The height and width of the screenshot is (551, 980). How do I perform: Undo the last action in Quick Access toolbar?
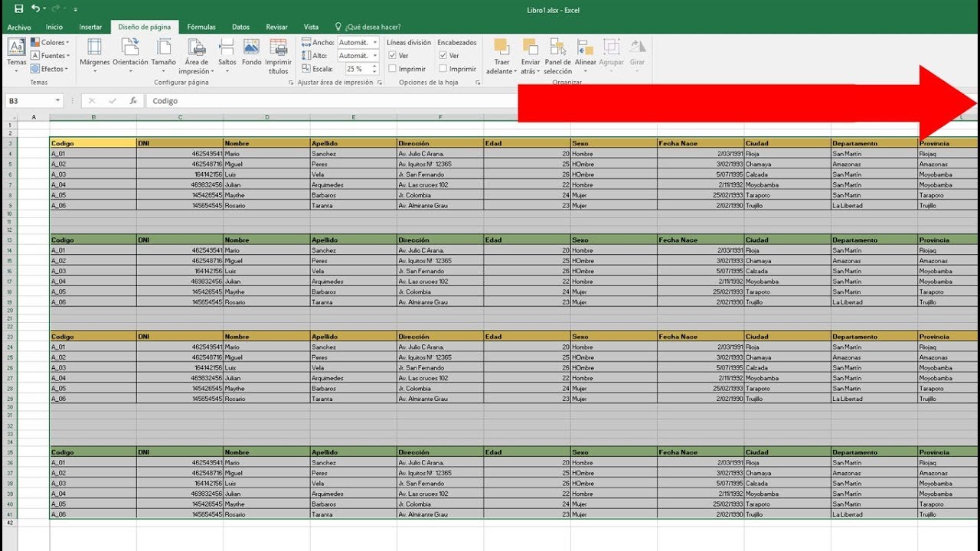pyautogui.click(x=35, y=8)
